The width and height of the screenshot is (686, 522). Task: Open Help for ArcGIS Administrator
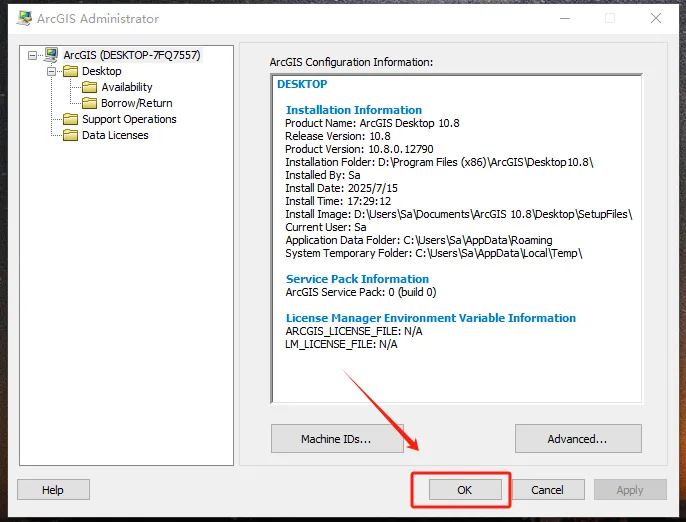click(53, 490)
